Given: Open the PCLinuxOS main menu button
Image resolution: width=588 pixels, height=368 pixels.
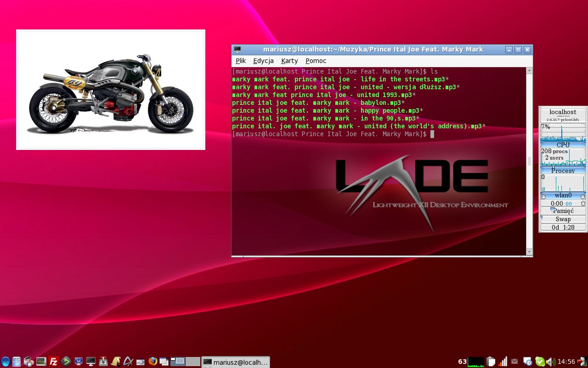Looking at the screenshot, I should point(6,362).
